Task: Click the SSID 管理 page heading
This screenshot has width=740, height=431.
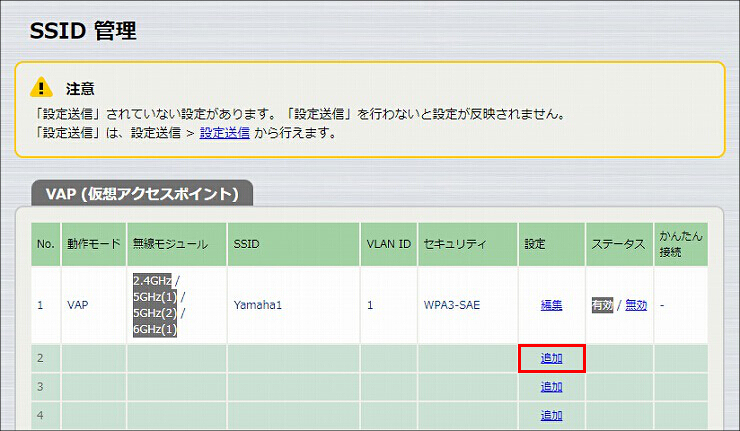Action: pos(83,31)
